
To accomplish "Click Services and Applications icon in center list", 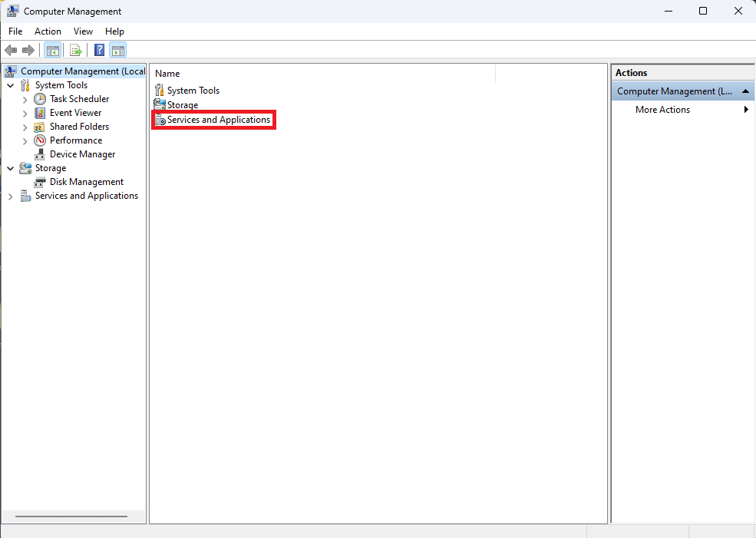I will (x=160, y=120).
